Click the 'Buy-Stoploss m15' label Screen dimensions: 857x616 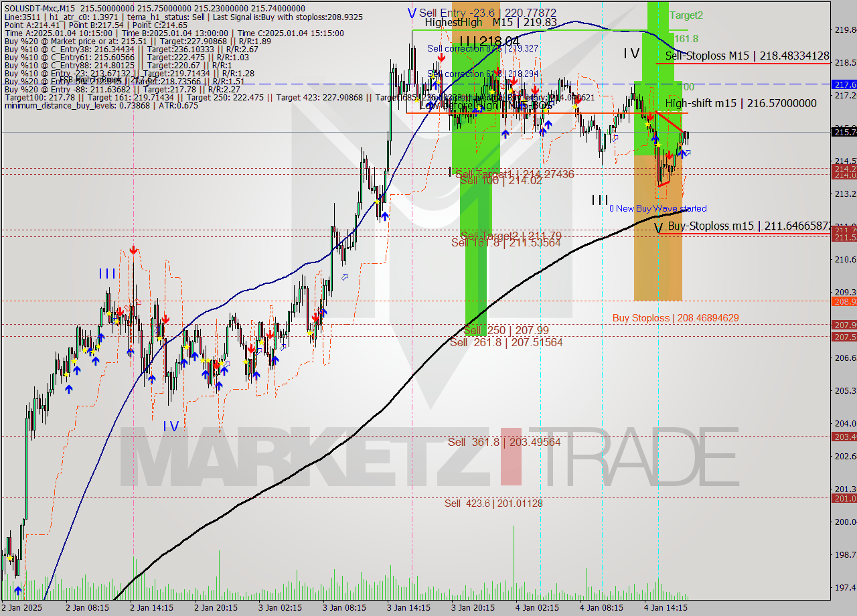[x=749, y=226]
